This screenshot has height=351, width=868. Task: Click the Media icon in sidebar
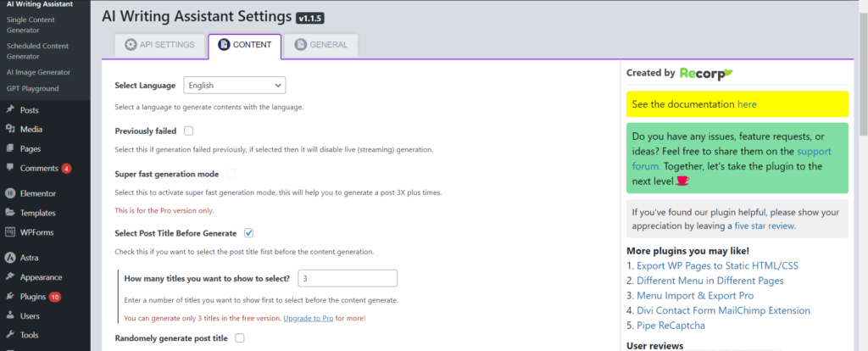pos(10,129)
